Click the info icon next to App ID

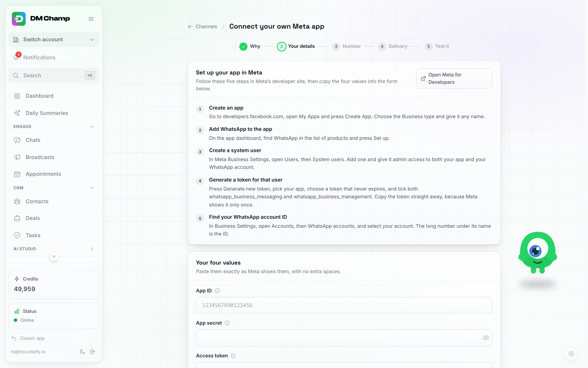tap(217, 291)
